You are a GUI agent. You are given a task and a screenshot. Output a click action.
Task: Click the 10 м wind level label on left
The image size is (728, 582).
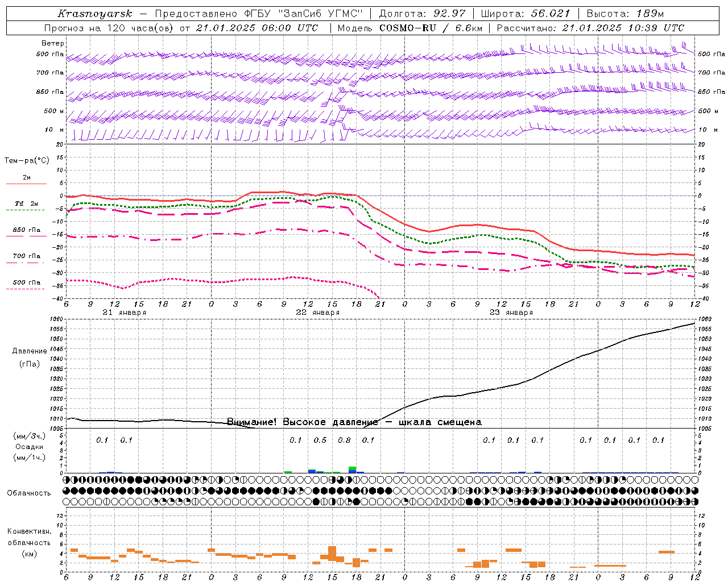point(55,130)
